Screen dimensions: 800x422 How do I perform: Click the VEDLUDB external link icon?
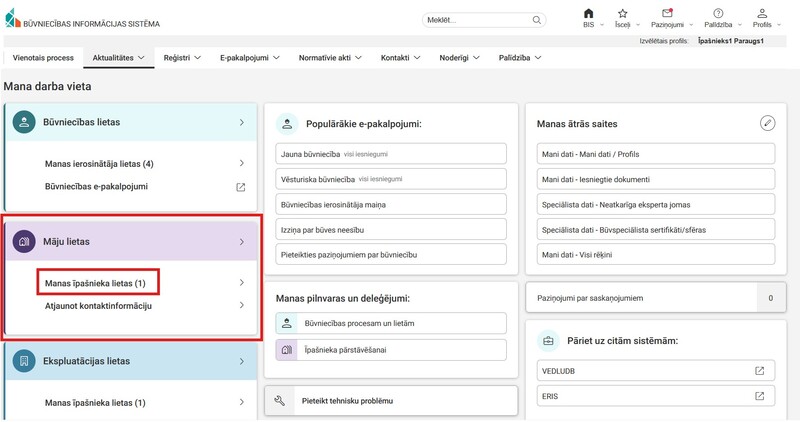(x=760, y=371)
